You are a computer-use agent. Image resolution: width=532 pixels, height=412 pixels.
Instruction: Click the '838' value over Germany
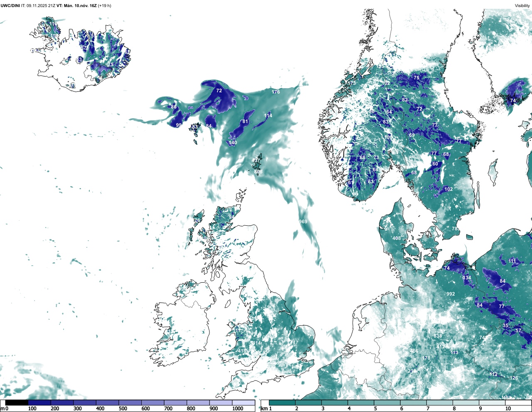coord(438,336)
